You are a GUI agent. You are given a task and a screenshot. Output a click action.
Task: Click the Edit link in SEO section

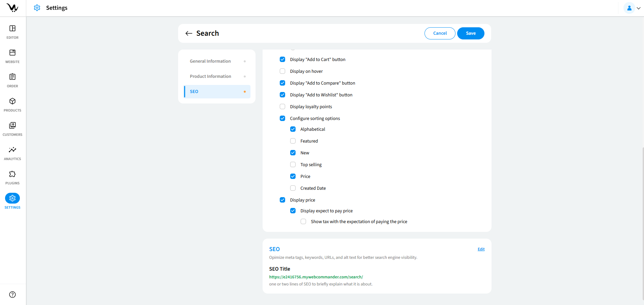(481, 249)
